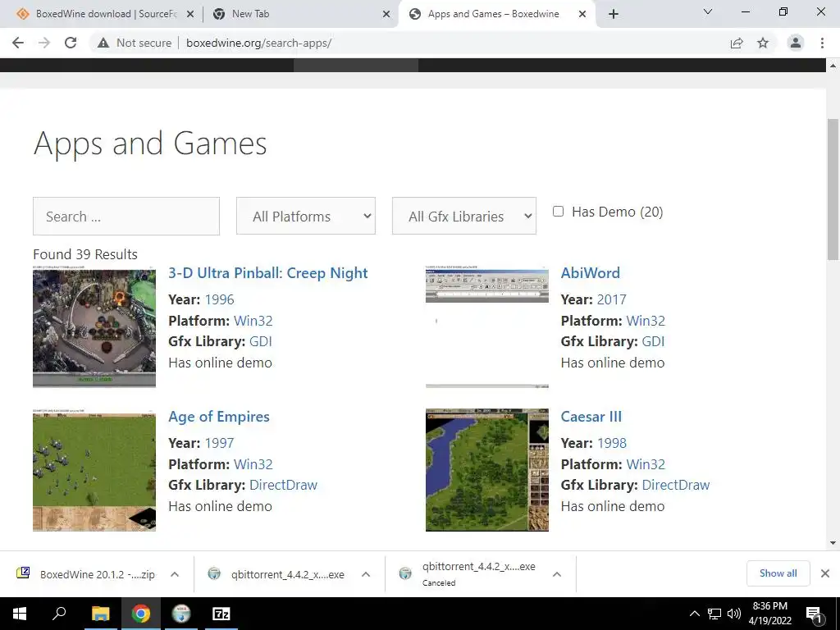The height and width of the screenshot is (630, 840).
Task: Click the Search apps input field
Action: (x=126, y=216)
